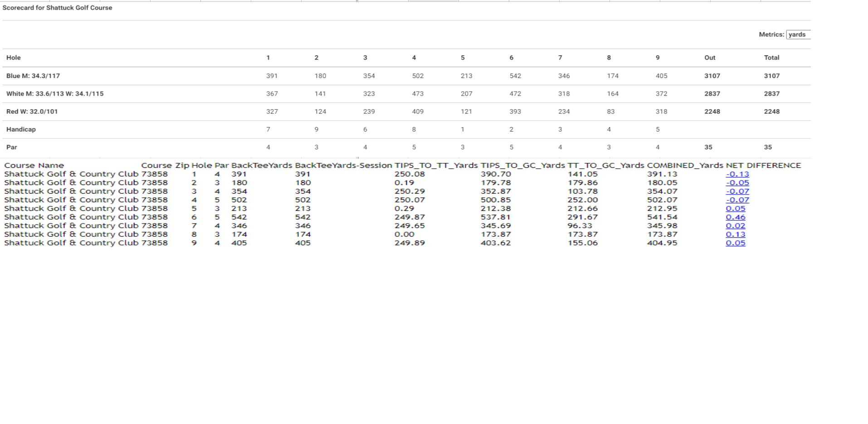Open net difference link -0.07 for hole 4
Image resolution: width=868 pixels, height=424 pixels.
point(737,200)
